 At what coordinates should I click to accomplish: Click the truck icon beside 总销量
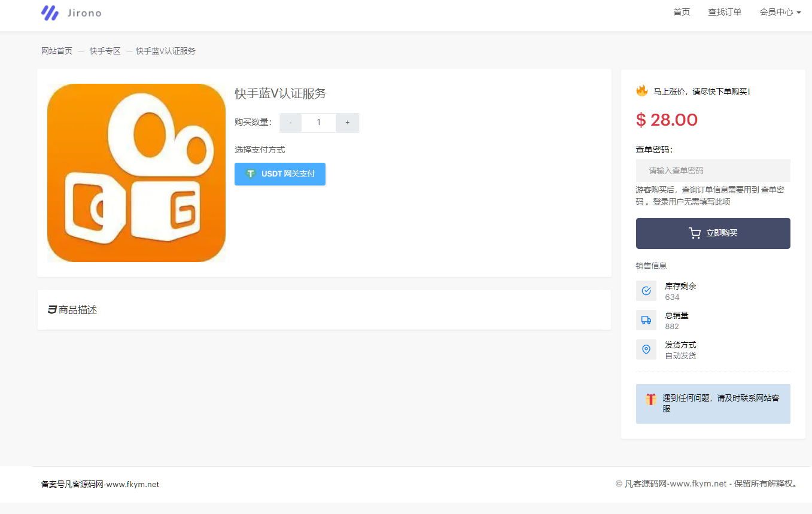pyautogui.click(x=646, y=320)
